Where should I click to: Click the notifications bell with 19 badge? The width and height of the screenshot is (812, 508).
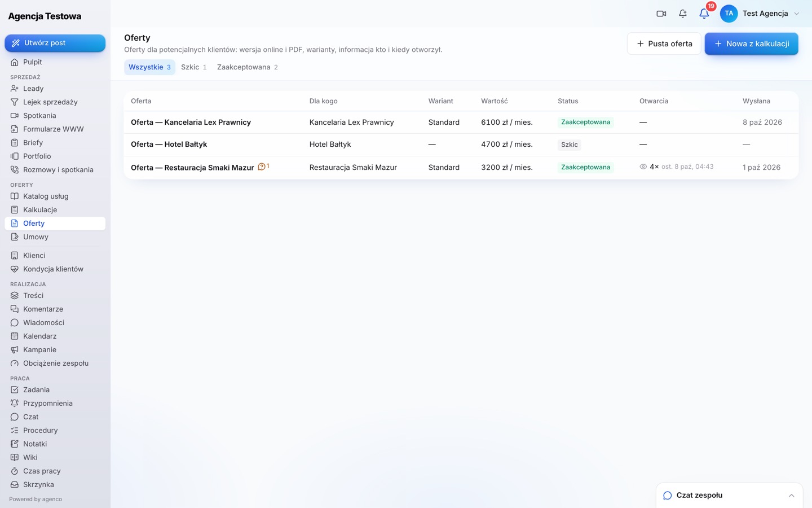coord(704,14)
